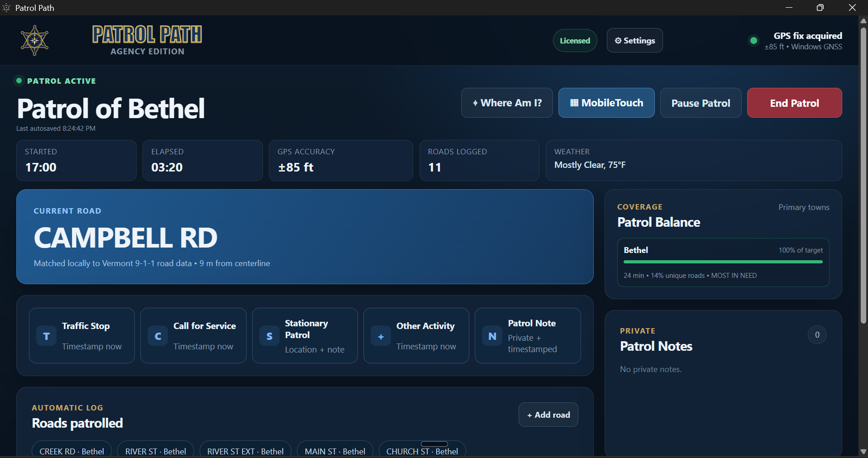868x458 pixels.
Task: Click the Bethel Patrol Balance card
Action: (x=723, y=262)
